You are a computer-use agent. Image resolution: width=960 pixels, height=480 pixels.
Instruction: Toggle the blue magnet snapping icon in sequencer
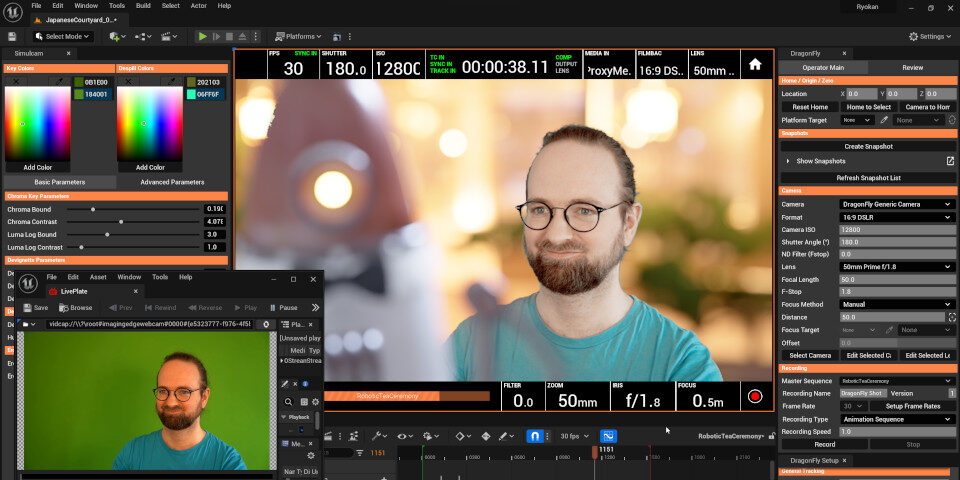pyautogui.click(x=534, y=437)
